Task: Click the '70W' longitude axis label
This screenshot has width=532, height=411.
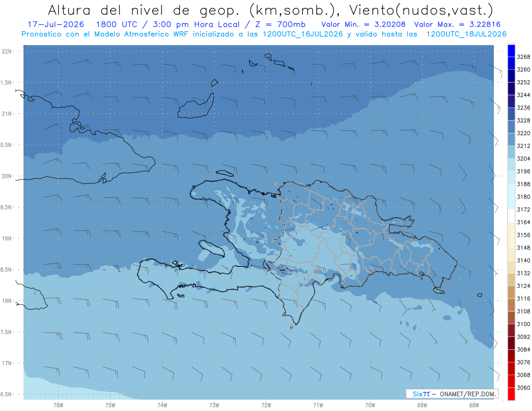Action: pos(370,405)
